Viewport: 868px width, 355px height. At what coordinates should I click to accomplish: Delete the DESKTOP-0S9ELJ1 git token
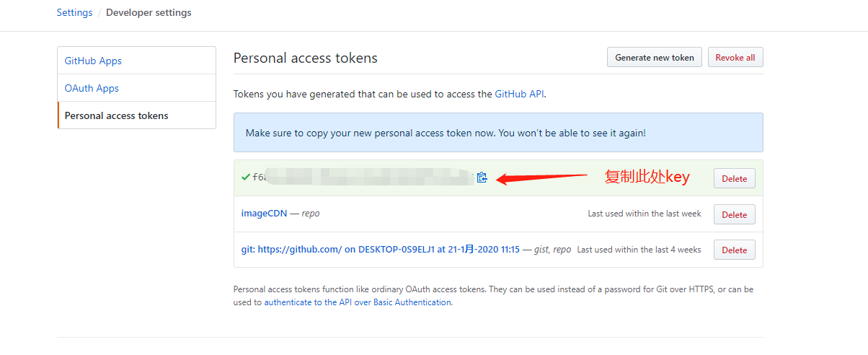tap(735, 250)
